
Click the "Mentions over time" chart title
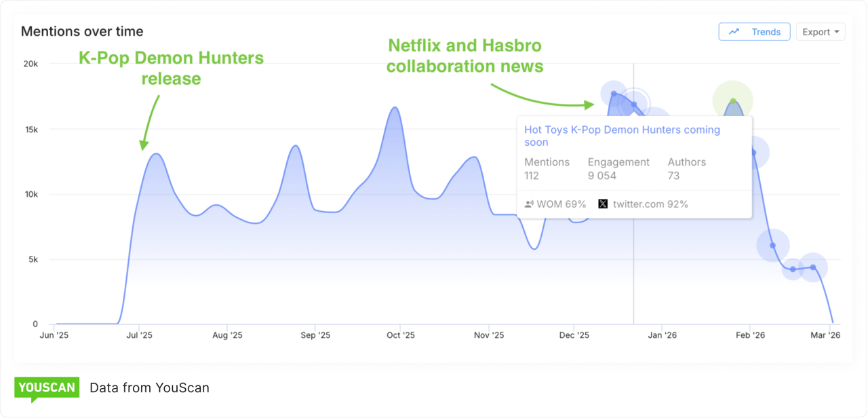[82, 31]
